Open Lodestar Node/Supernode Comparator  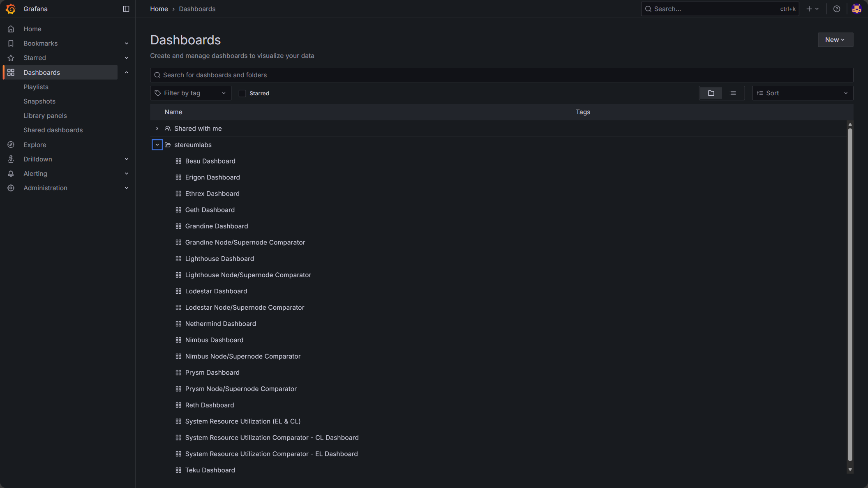245,308
